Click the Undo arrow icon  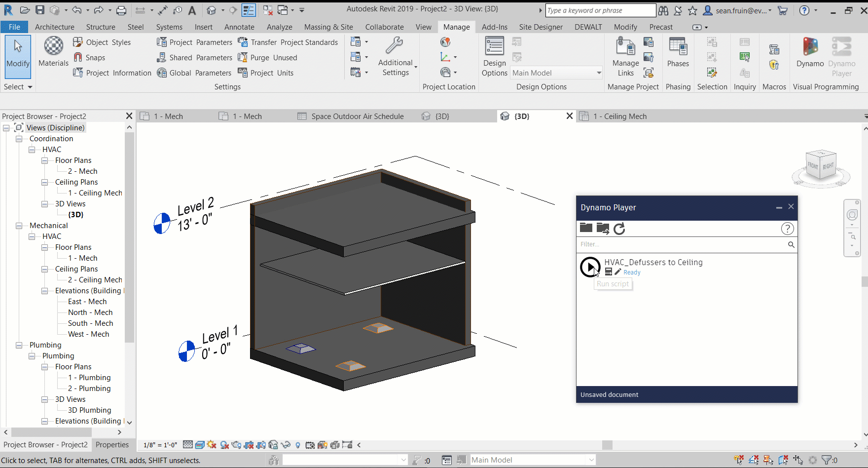[x=76, y=10]
